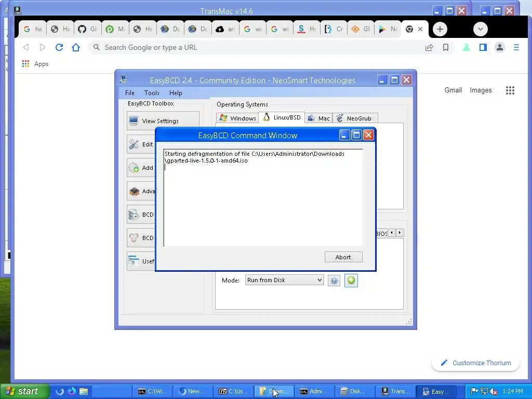
Task: Open EasyBCD Tools menu
Action: click(x=152, y=93)
